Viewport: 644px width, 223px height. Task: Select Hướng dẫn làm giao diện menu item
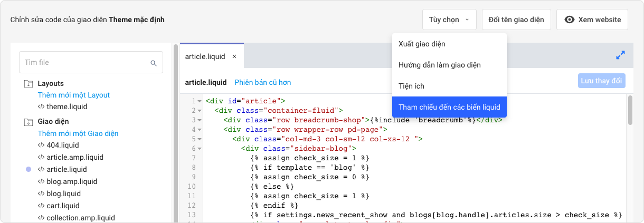pos(439,65)
